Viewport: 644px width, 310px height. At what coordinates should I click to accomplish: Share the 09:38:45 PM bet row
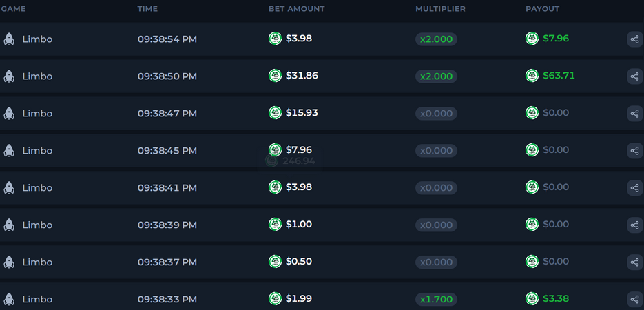[x=634, y=151]
